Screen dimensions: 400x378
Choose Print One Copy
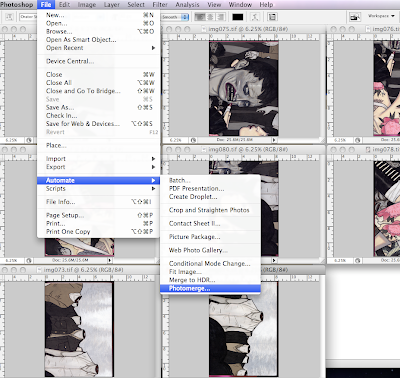tap(98, 232)
